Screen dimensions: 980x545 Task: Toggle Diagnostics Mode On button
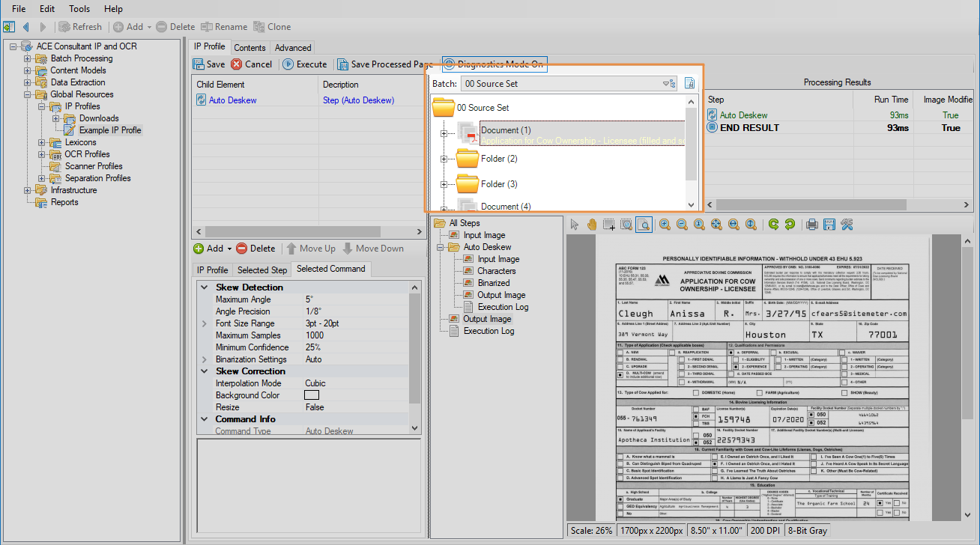click(x=494, y=64)
